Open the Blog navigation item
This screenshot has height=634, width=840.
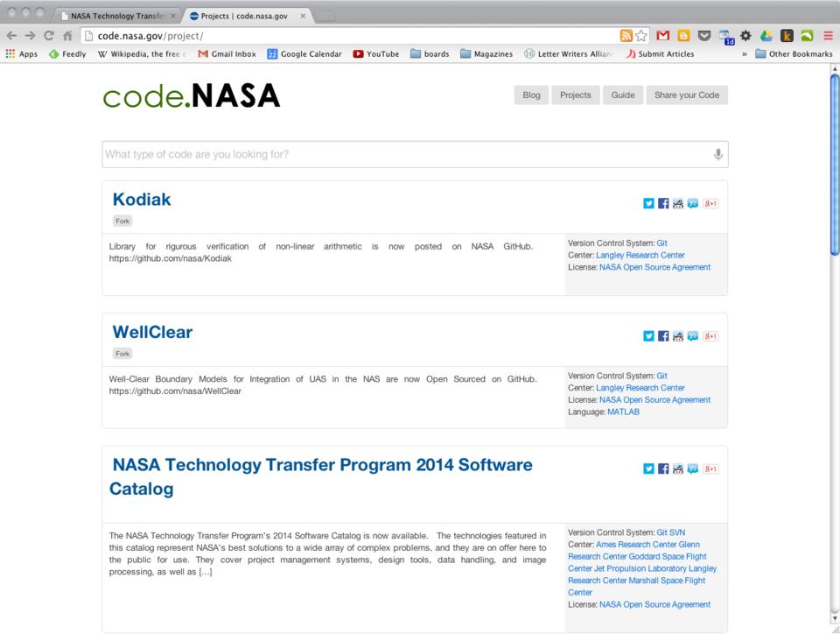[531, 95]
